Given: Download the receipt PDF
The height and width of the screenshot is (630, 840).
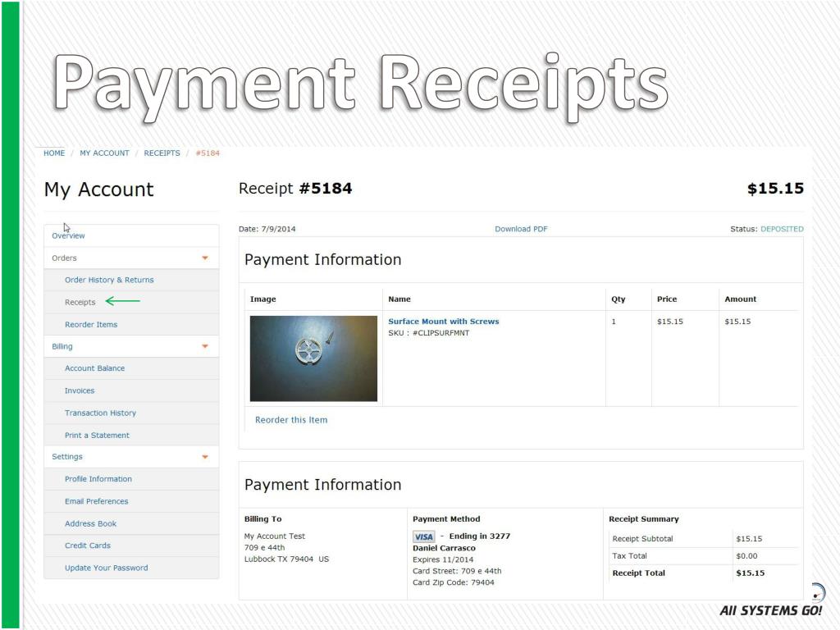Looking at the screenshot, I should coord(521,230).
